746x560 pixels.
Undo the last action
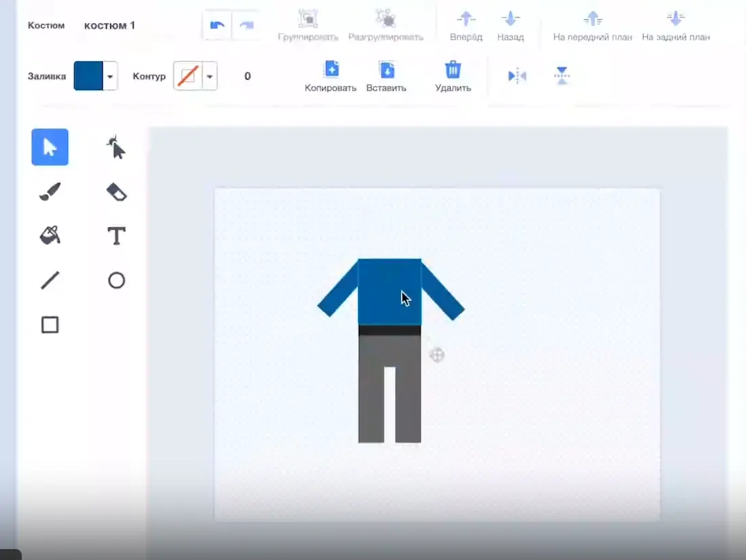click(217, 25)
